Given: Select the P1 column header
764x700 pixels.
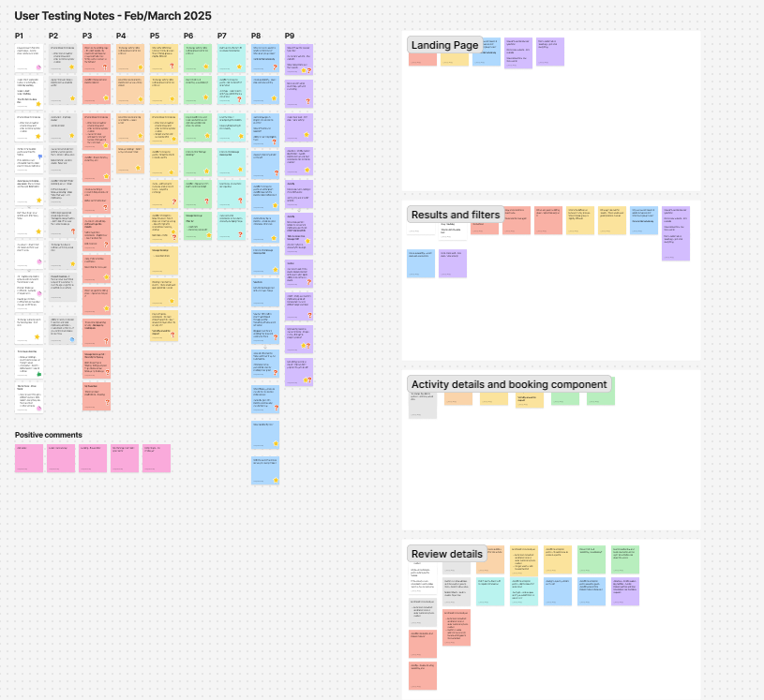Looking at the screenshot, I should coord(19,36).
